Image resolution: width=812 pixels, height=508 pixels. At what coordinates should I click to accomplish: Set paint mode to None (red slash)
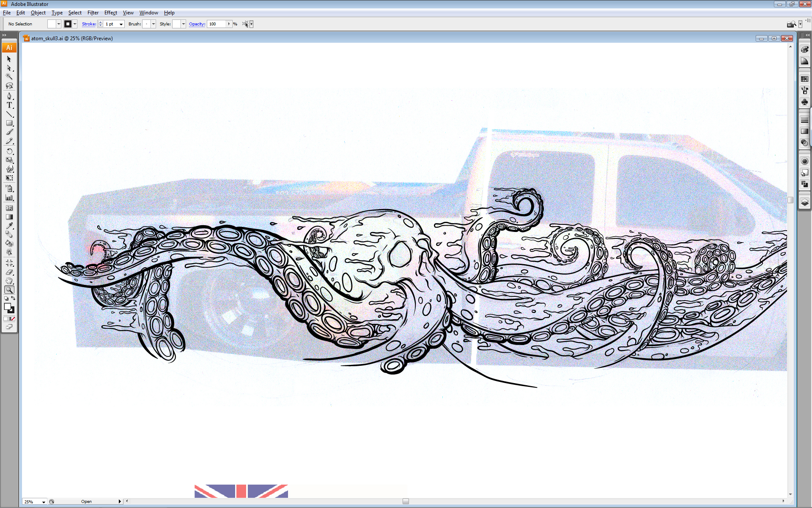pyautogui.click(x=13, y=319)
